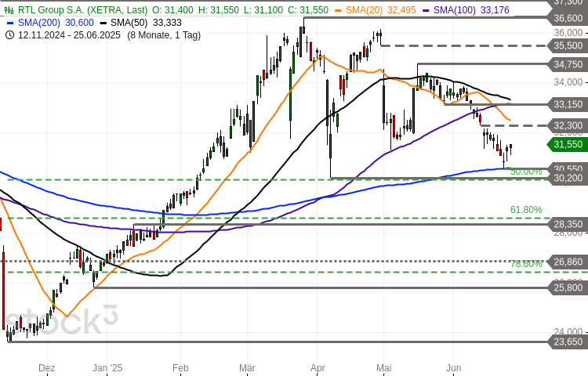Select the 23,650 support price tag
588x376 pixels.
568,342
